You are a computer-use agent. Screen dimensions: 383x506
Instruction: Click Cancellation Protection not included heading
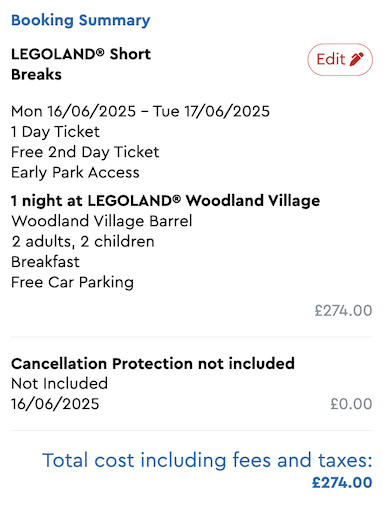coord(153,363)
